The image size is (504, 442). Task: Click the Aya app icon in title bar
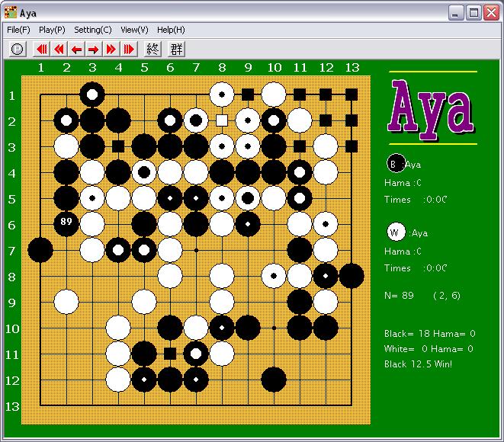[x=10, y=13]
